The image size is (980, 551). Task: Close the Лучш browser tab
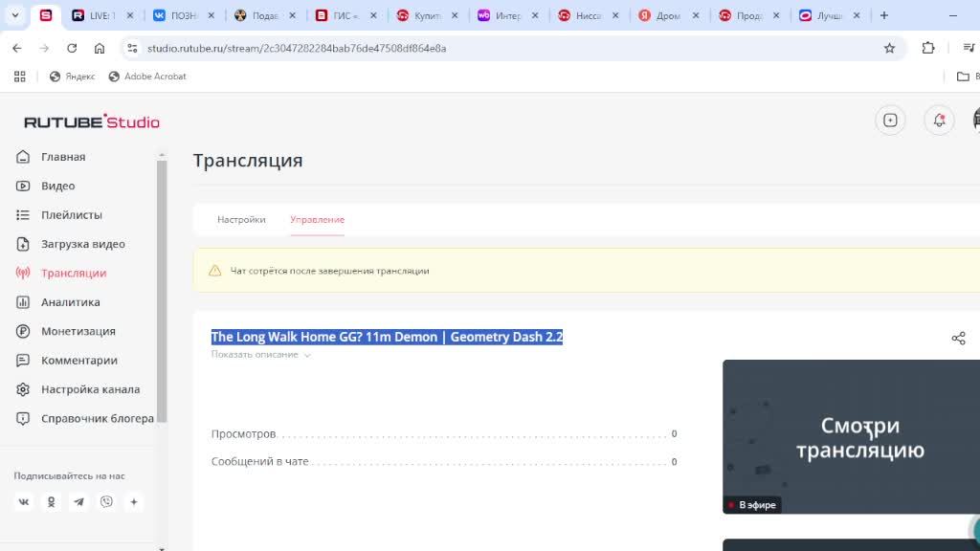857,15
